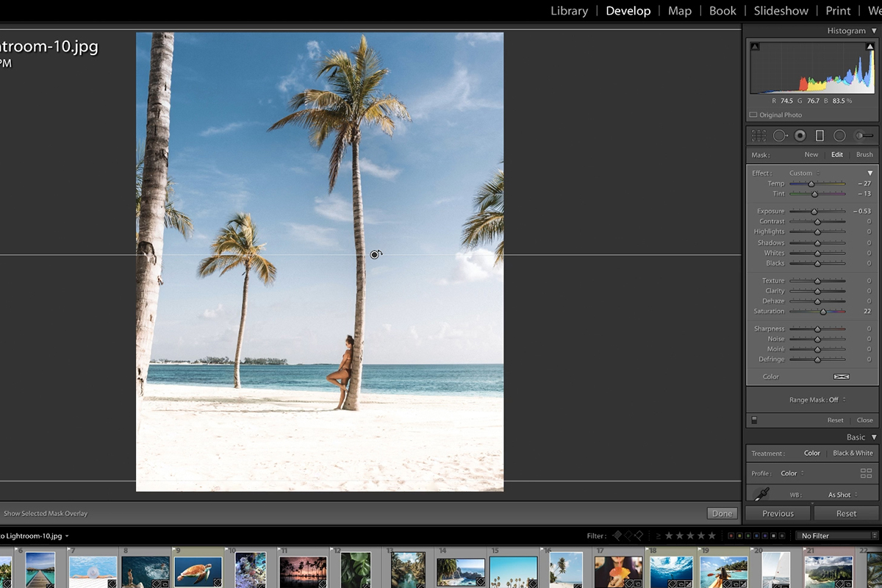Open the No Filter dropdown
Image resolution: width=882 pixels, height=588 pixels.
[837, 536]
